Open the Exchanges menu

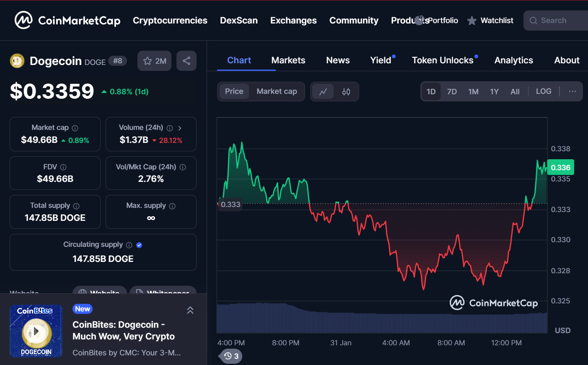pyautogui.click(x=293, y=21)
